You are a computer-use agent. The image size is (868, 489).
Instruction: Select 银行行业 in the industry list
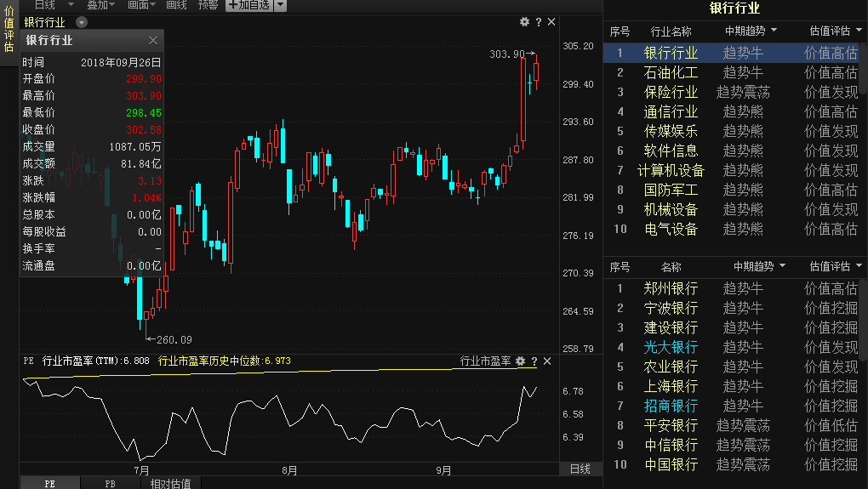671,53
